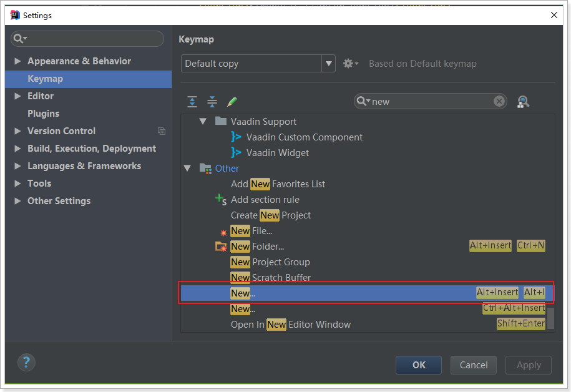The image size is (571, 392).
Task: Expand the Version Control settings section
Action: point(17,131)
